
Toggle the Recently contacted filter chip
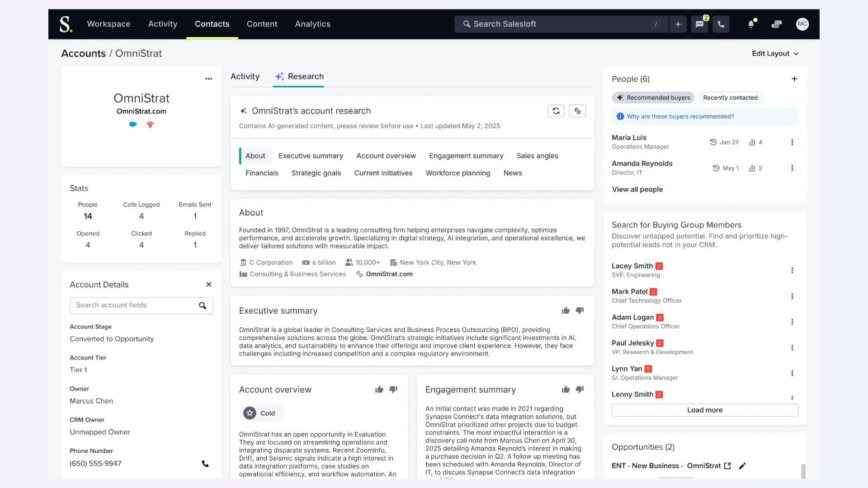730,98
